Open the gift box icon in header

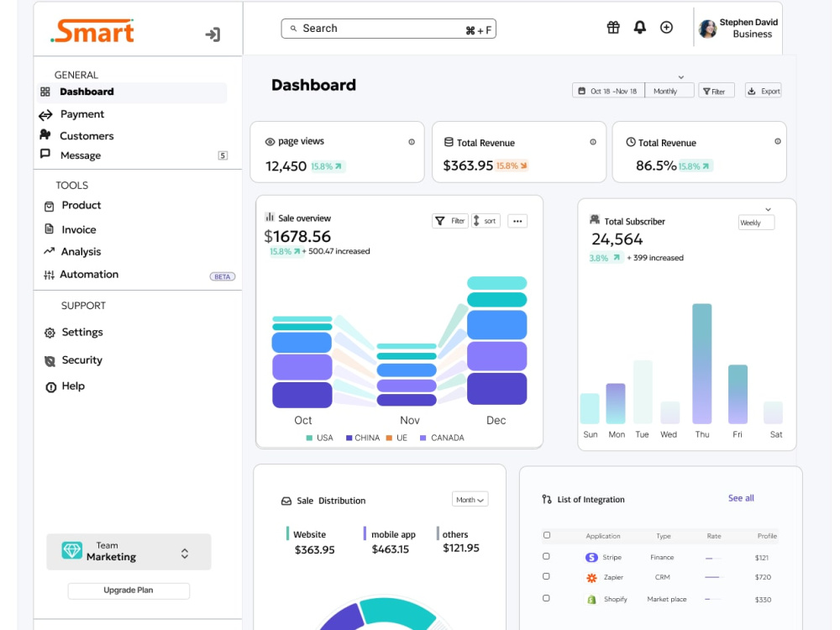pyautogui.click(x=613, y=28)
